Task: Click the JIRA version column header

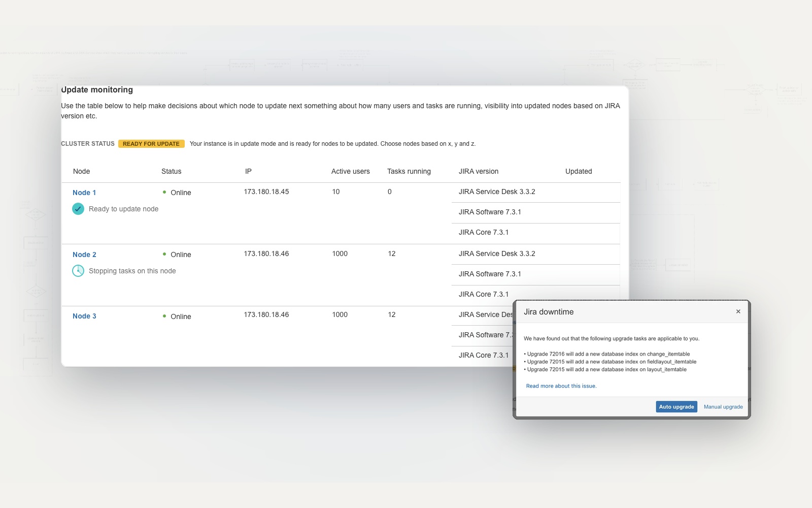Action: (479, 171)
